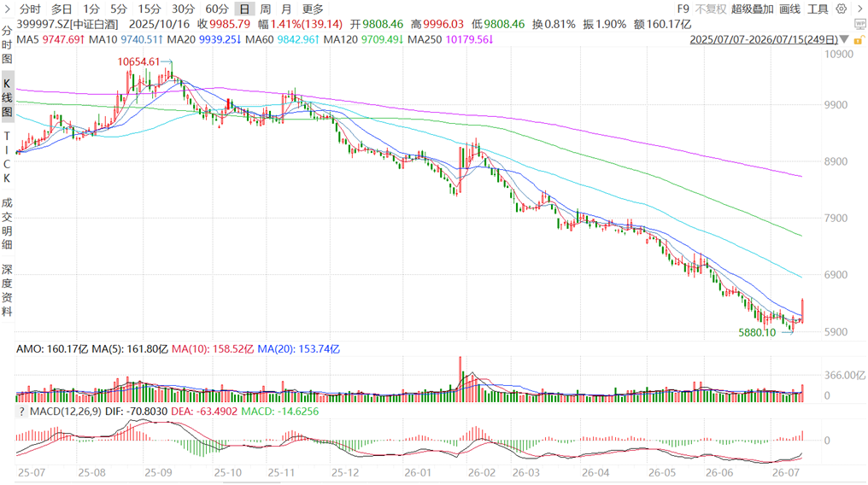
Task: Open 成交明细 in the sidebar
Action: click(x=7, y=224)
